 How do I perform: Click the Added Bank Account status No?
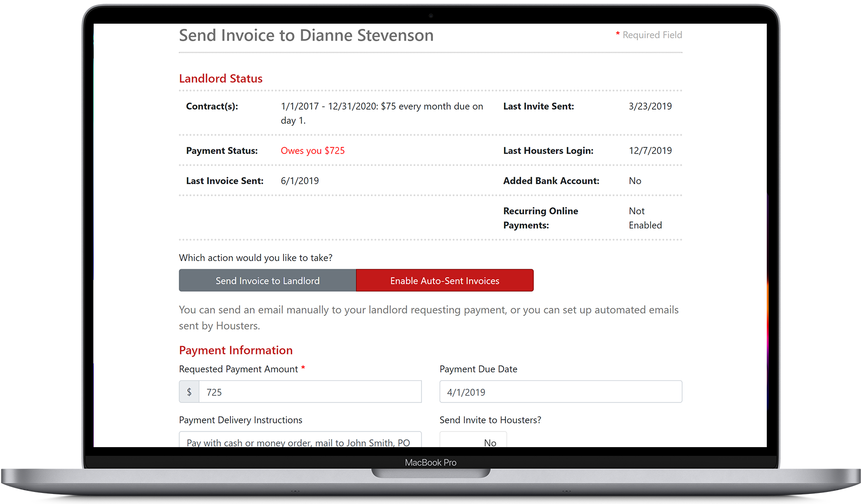click(634, 181)
